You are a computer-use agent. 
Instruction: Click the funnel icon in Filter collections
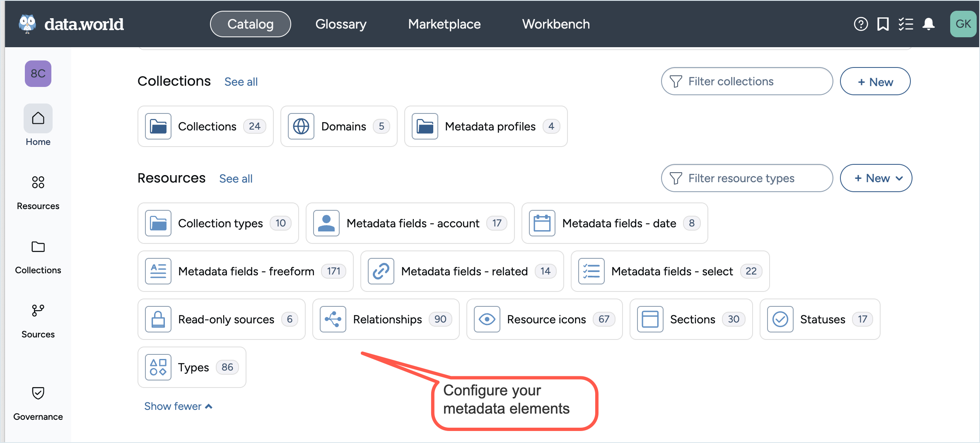676,81
